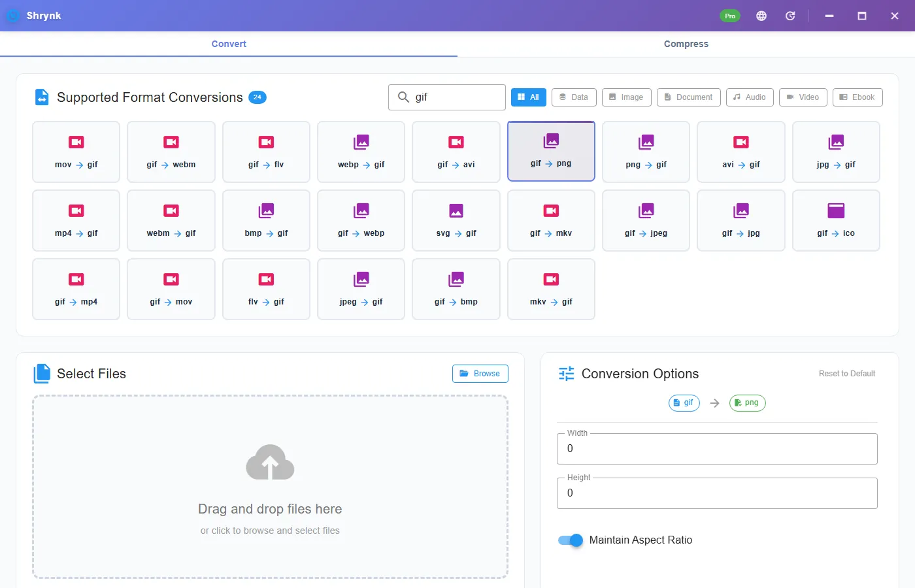Viewport: 915px width, 588px height.
Task: Click the drag and drop upload area
Action: (270, 487)
